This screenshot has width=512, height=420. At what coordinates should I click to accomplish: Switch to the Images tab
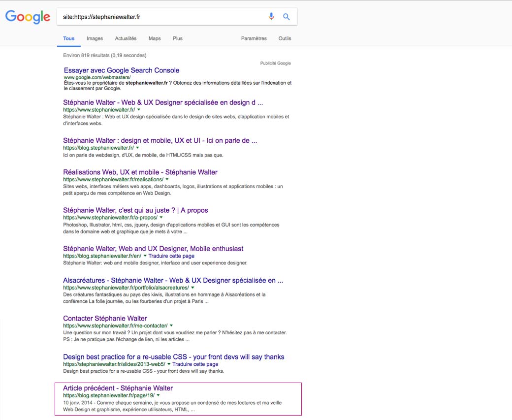pyautogui.click(x=95, y=38)
